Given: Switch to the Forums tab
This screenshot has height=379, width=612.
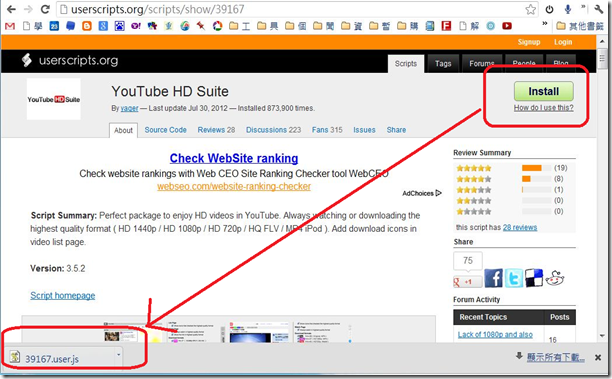Looking at the screenshot, I should (x=482, y=64).
